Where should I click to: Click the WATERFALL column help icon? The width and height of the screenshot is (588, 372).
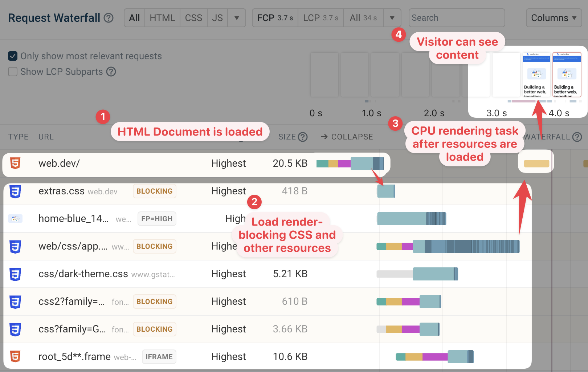(577, 137)
